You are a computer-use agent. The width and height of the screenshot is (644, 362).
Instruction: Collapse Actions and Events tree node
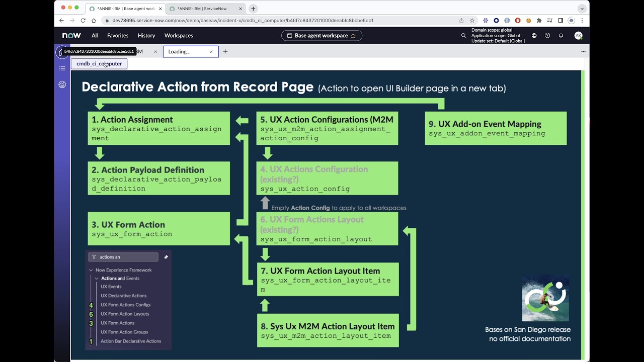(97, 278)
